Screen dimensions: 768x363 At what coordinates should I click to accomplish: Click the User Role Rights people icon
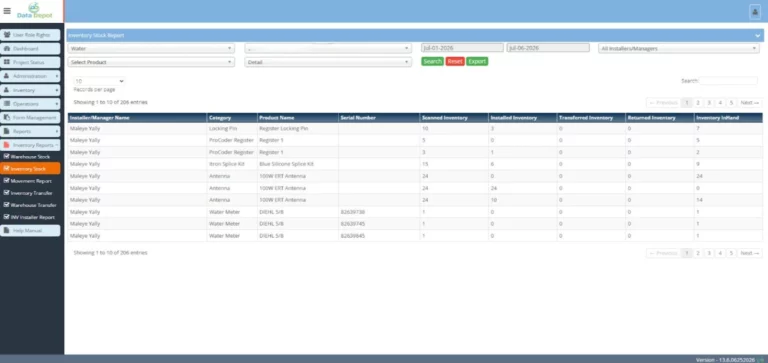[7, 35]
